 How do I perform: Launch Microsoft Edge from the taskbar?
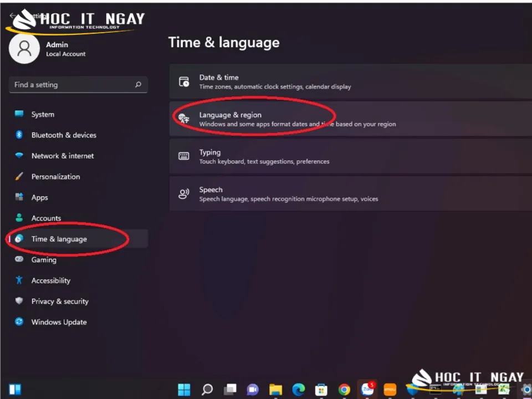299,390
